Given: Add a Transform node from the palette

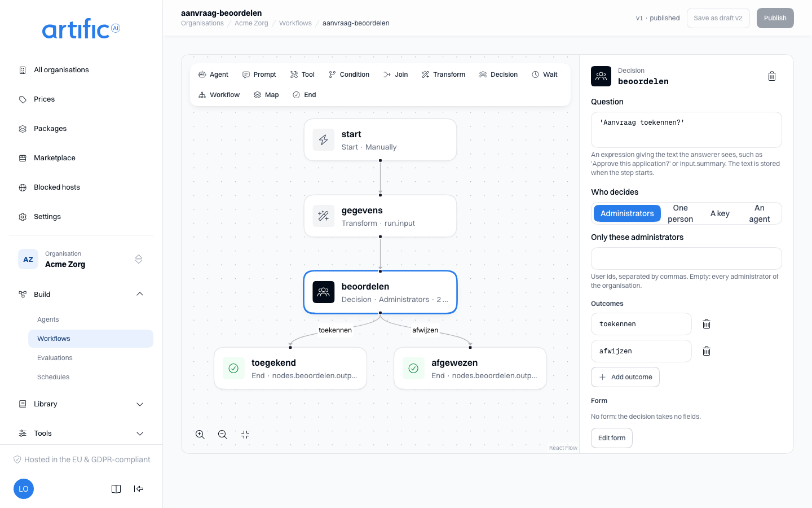Looking at the screenshot, I should pos(443,75).
